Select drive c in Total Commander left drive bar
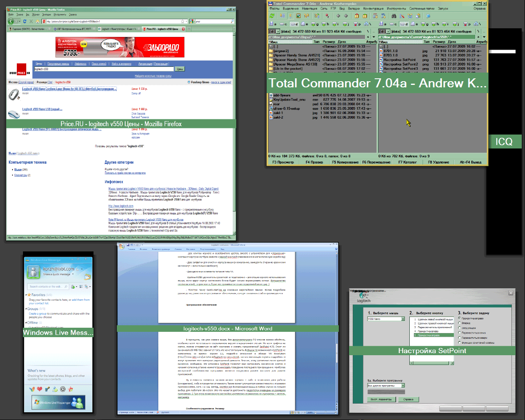 coord(283,24)
